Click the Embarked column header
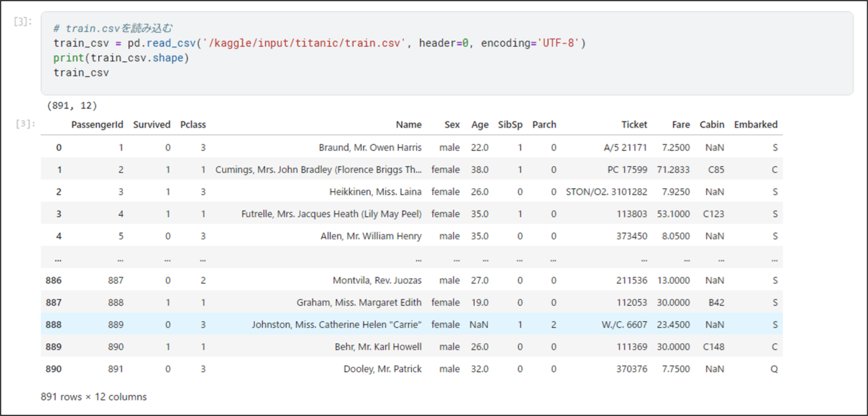868x416 pixels. (756, 125)
